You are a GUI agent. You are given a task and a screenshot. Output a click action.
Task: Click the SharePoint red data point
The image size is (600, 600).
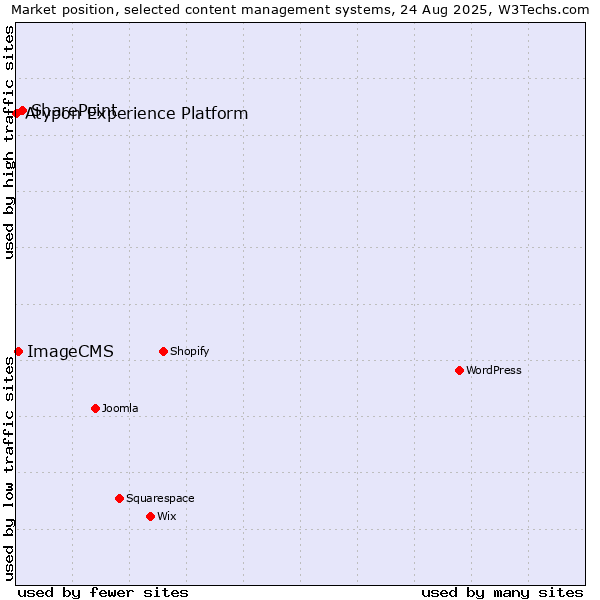point(22,111)
